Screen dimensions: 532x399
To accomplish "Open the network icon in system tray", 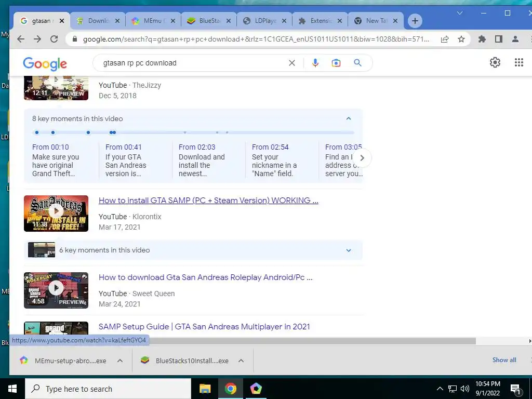I will coord(453,389).
